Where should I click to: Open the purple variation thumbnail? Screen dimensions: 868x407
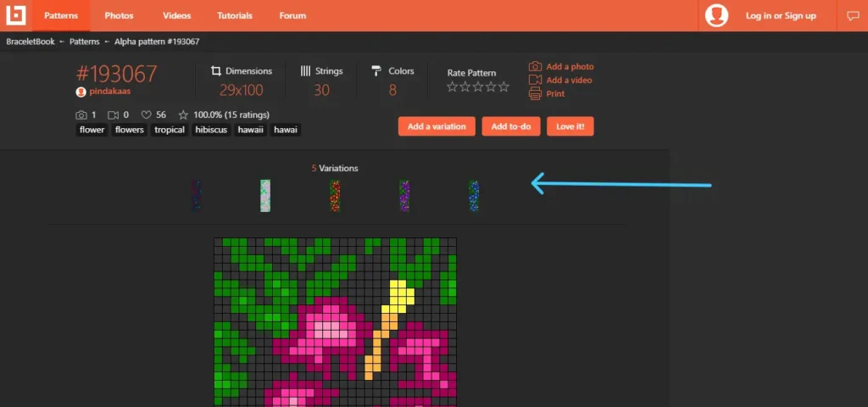(404, 196)
